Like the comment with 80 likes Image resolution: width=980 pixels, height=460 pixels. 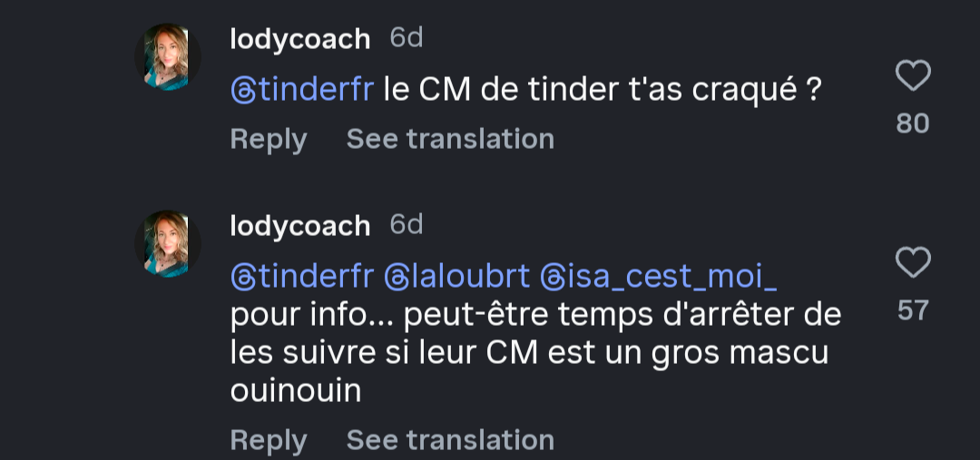coord(913,76)
